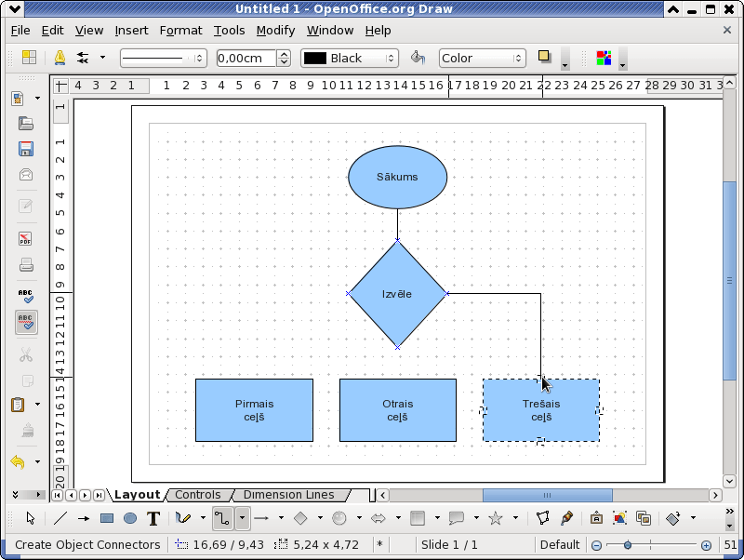The image size is (744, 560).
Task: Switch to the Controls layer tab
Action: (x=198, y=495)
